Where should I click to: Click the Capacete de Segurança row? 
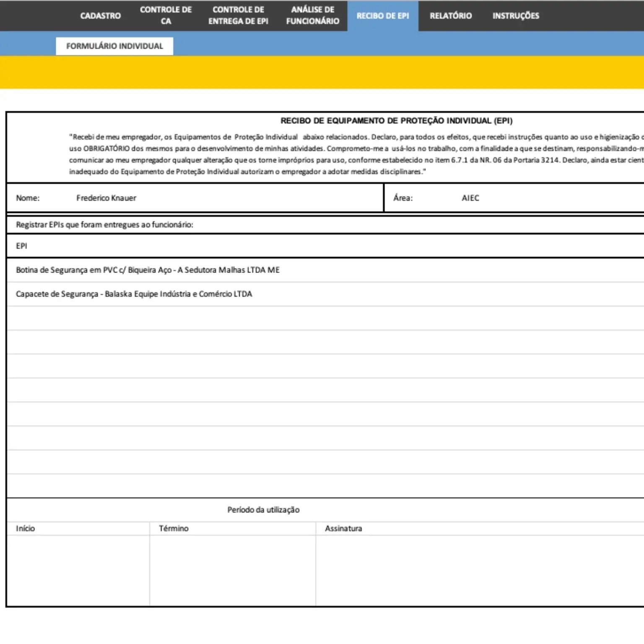pos(325,294)
